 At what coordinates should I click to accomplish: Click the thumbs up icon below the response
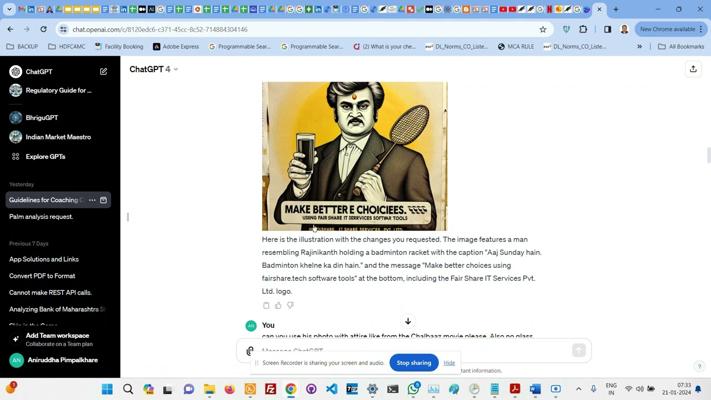click(278, 305)
